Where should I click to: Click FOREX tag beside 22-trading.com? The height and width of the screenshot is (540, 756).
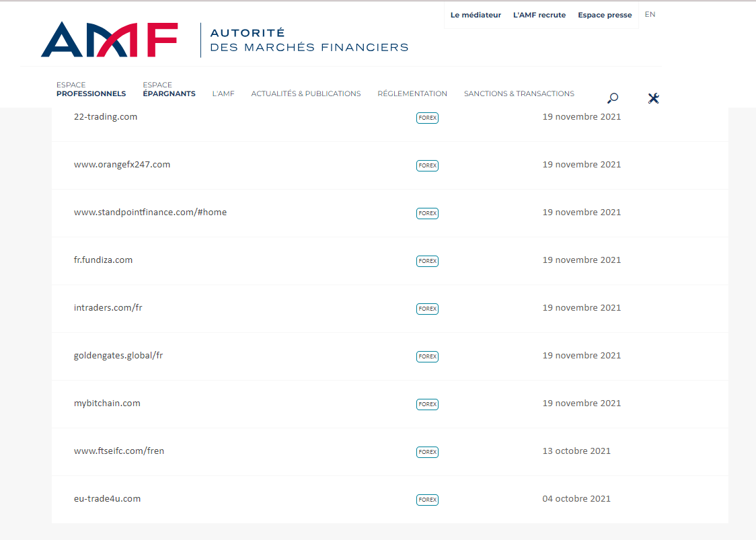(x=427, y=118)
